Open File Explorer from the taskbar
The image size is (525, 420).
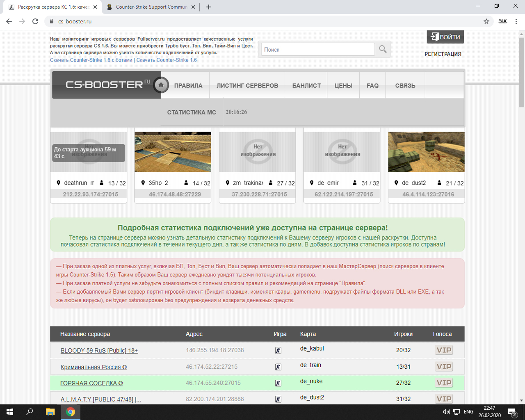click(50, 412)
